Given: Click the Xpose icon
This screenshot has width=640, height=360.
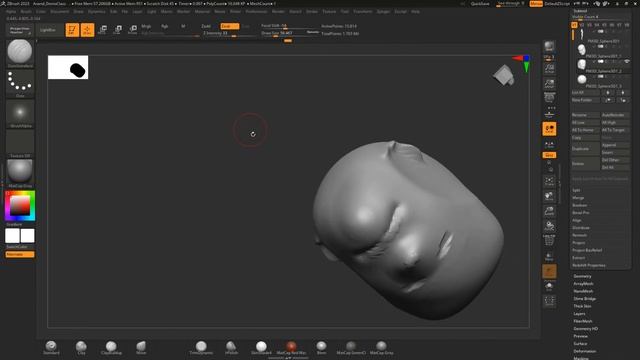Looking at the screenshot, I should point(549,301).
